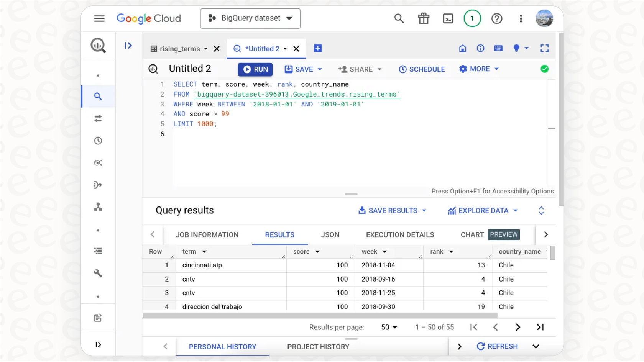The height and width of the screenshot is (362, 644).
Task: Expand the SAVE dropdown arrow
Action: coord(320,69)
